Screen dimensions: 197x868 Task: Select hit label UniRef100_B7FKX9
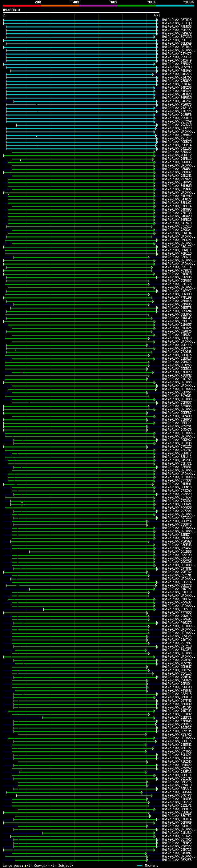click(x=177, y=64)
